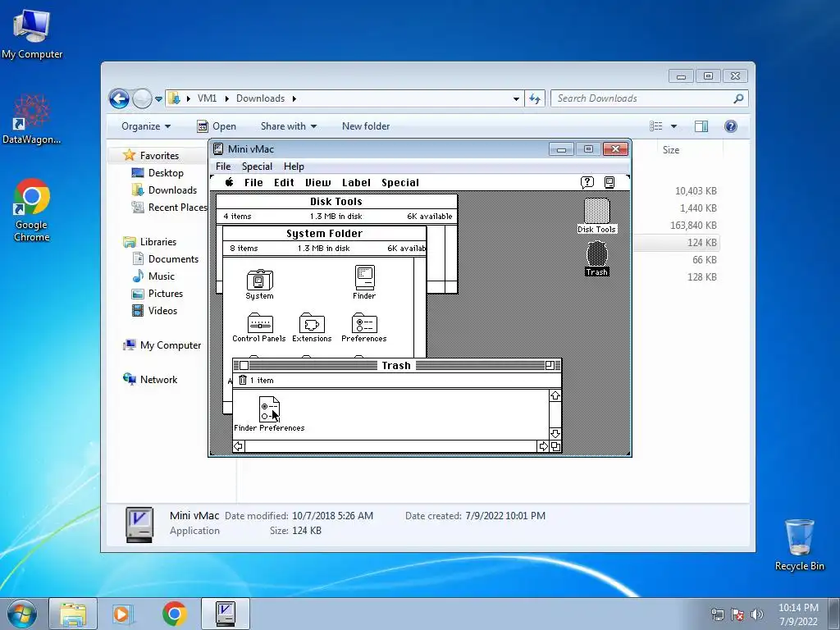
Task: Open the Apple menu in Mini vMac
Action: click(230, 182)
